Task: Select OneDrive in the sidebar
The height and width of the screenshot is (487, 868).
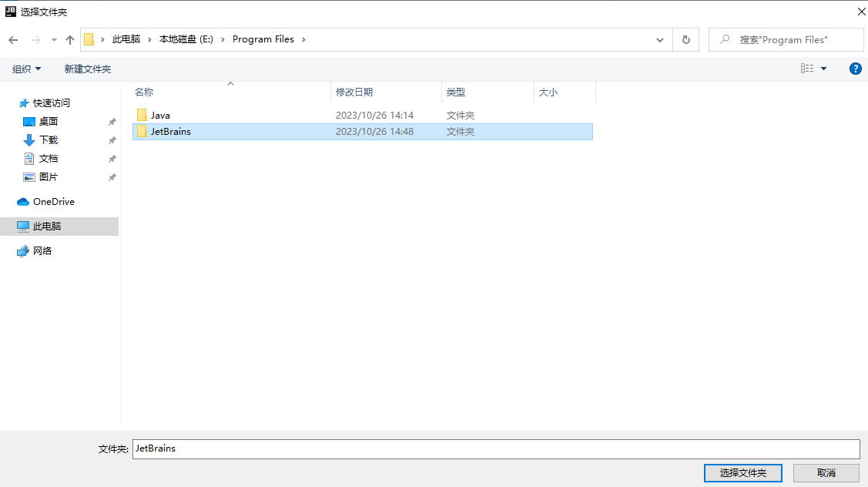Action: pyautogui.click(x=53, y=202)
